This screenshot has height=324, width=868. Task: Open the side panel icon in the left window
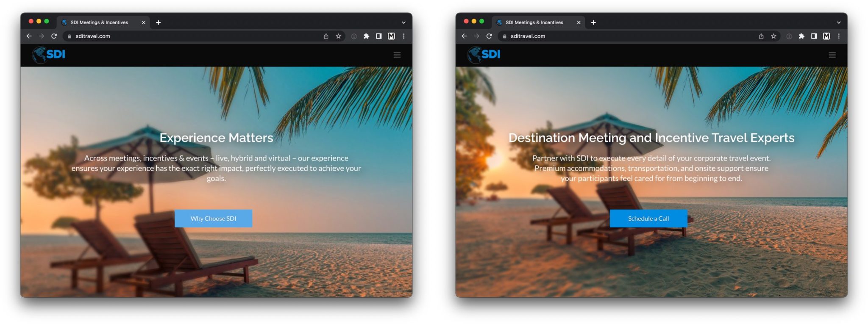(x=378, y=36)
